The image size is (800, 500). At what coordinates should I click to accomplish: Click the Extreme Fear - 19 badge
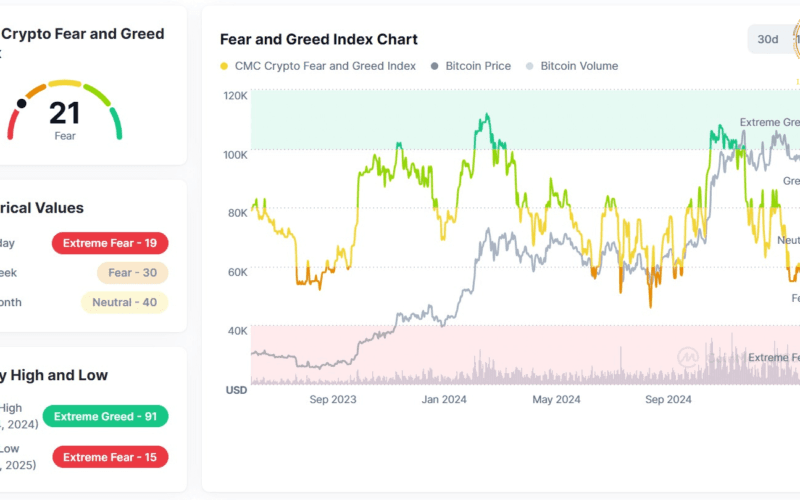coord(110,243)
